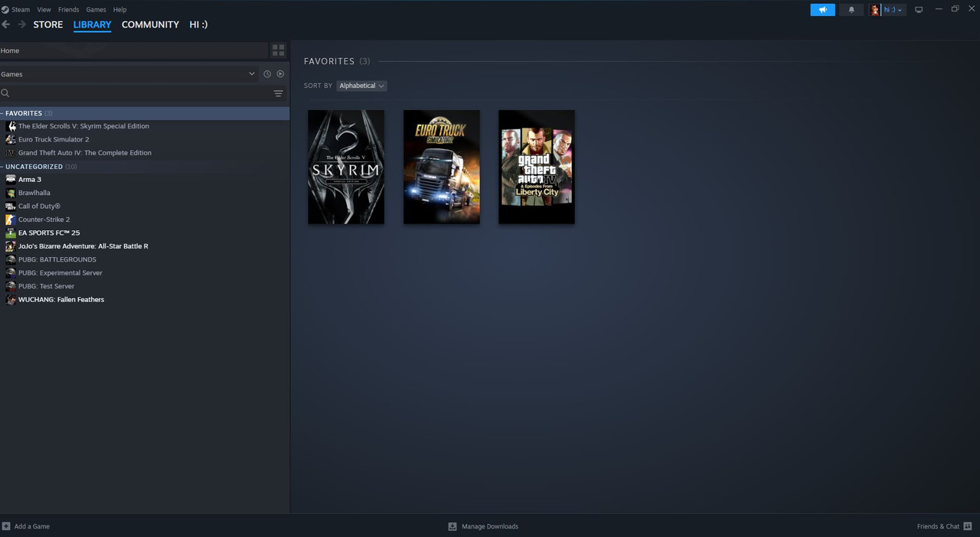
Task: Click the search magnifier icon
Action: pyautogui.click(x=5, y=93)
